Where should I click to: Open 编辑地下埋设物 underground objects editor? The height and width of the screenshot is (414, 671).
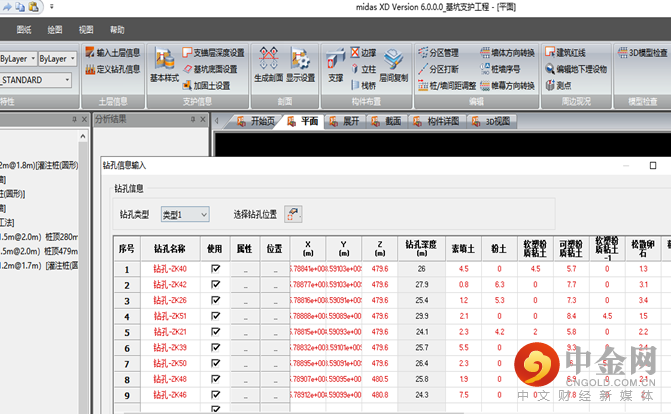tap(576, 69)
